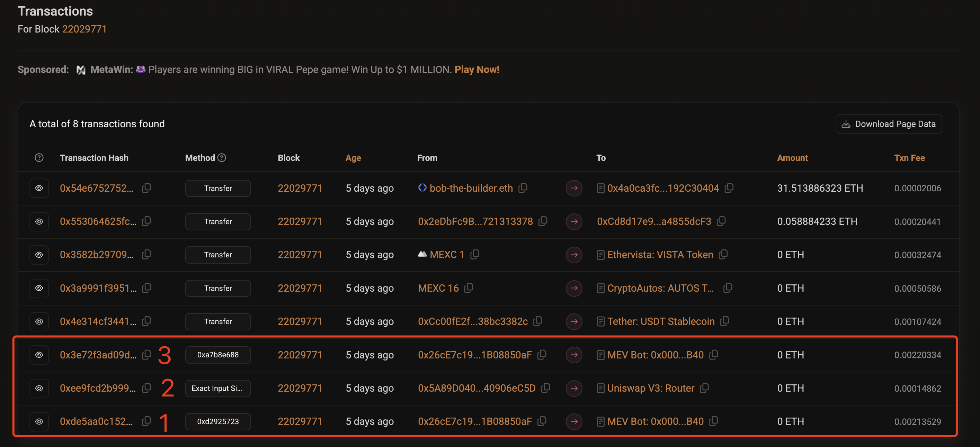Click the text A total of 8 transactions found
Screen dimensions: 980x447
pos(97,124)
